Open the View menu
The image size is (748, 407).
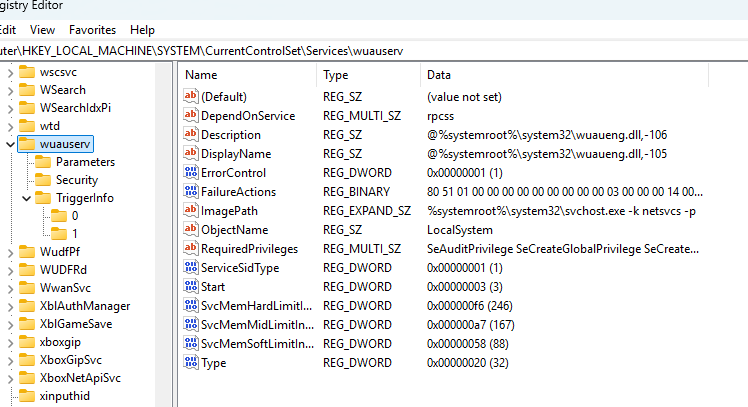43,30
